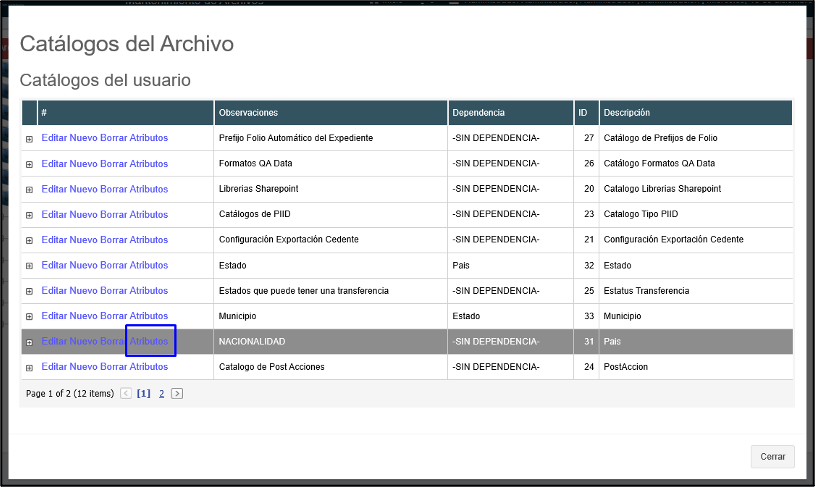Go to next page using arrow icon

pos(177,394)
